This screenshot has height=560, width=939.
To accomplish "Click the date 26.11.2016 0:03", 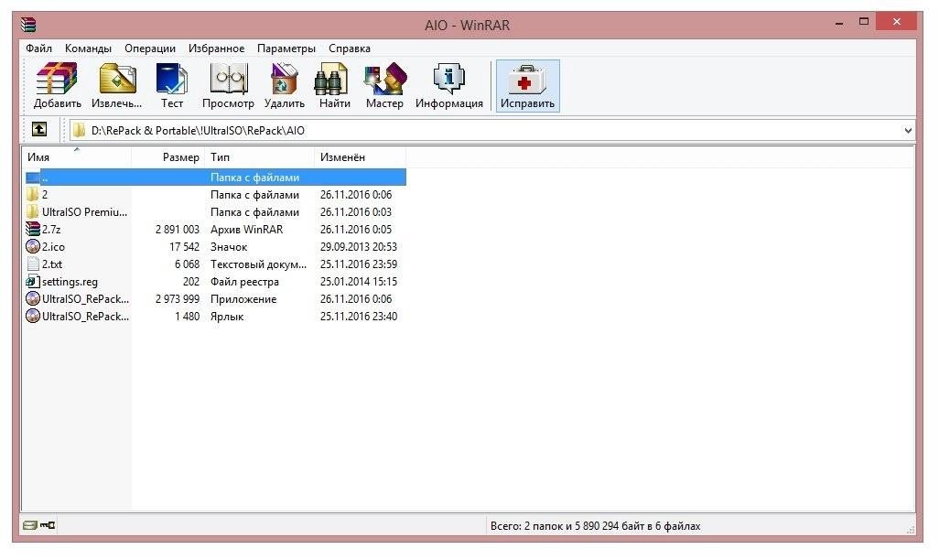I will coord(356,212).
